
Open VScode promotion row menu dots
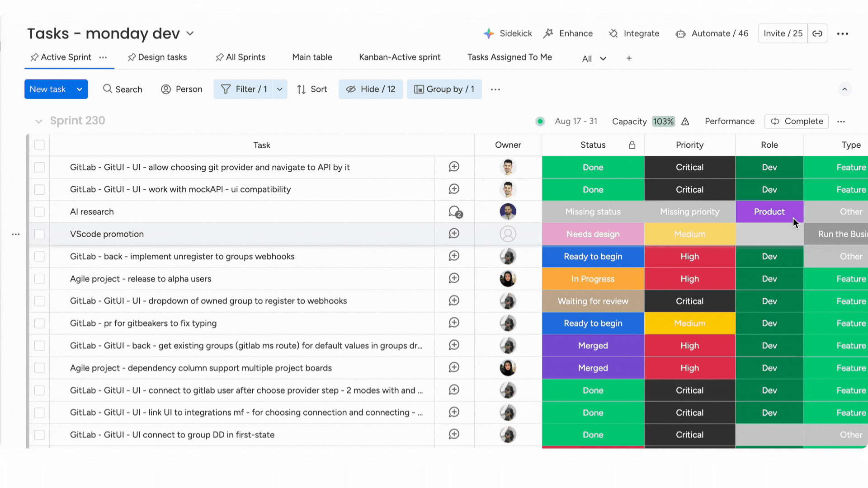16,234
